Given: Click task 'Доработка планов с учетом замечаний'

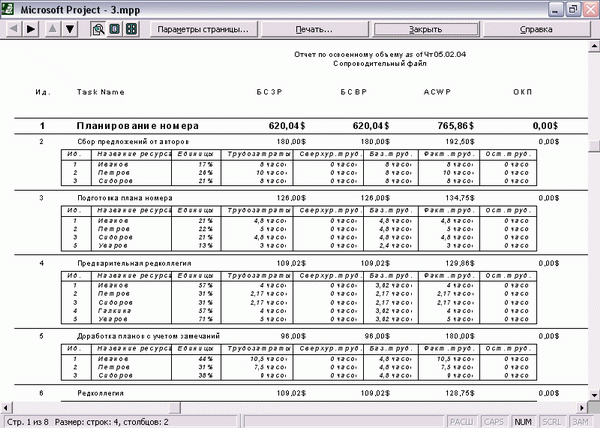Looking at the screenshot, I should [x=148, y=336].
